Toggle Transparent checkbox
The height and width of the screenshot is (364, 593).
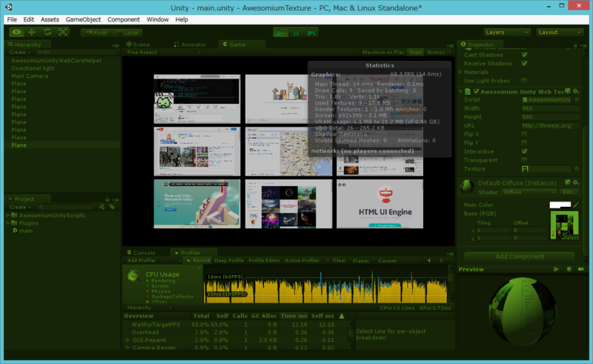[x=524, y=160]
